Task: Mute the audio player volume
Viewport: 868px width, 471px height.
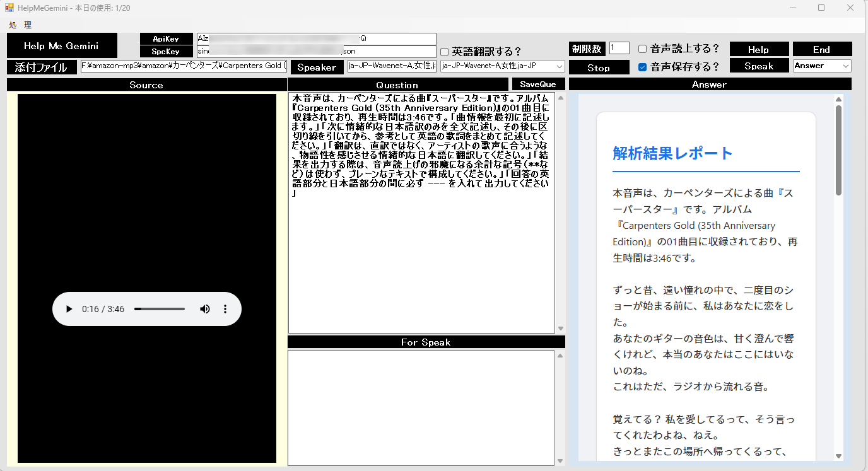Action: tap(205, 309)
